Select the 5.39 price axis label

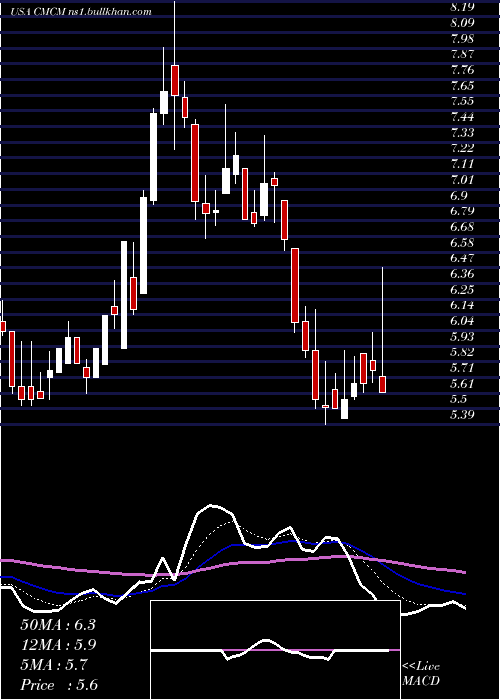[x=462, y=415]
